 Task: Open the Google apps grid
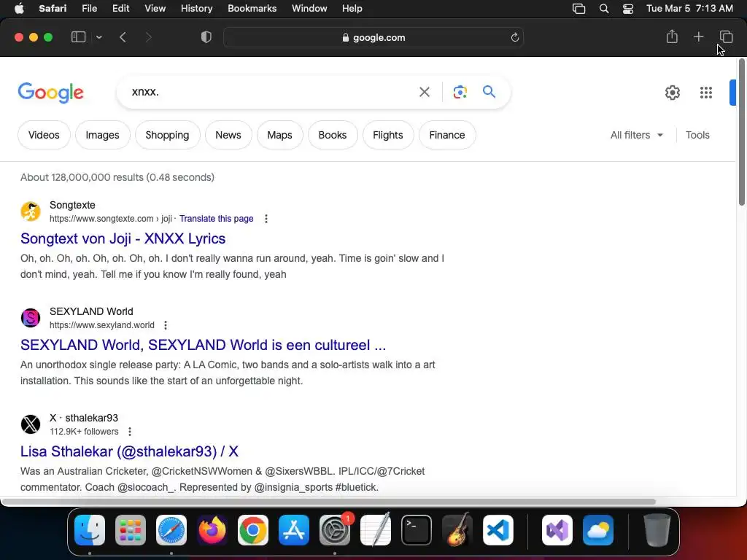click(706, 93)
